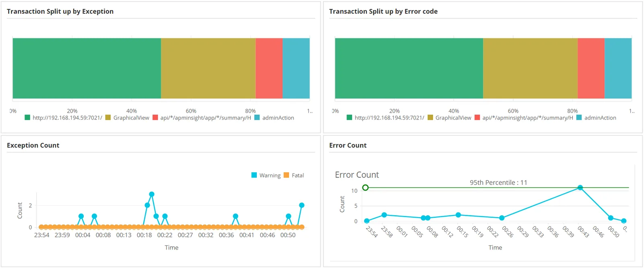The height and width of the screenshot is (268, 644).
Task: Toggle adminAction legend entry in Exception split chart
Action: click(274, 118)
